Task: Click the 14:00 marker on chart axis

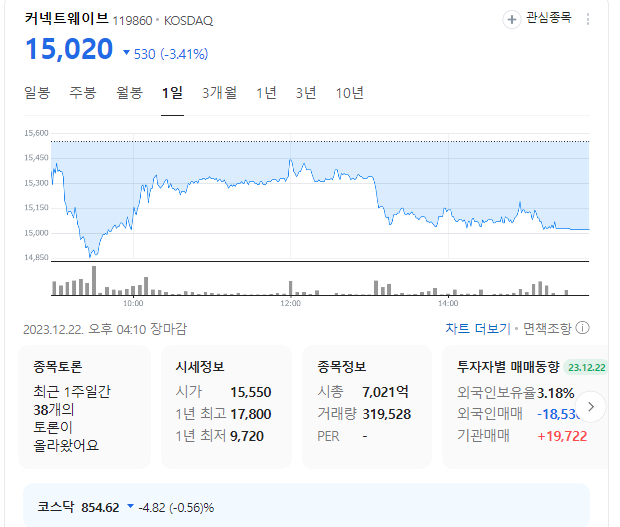Action: click(448, 304)
